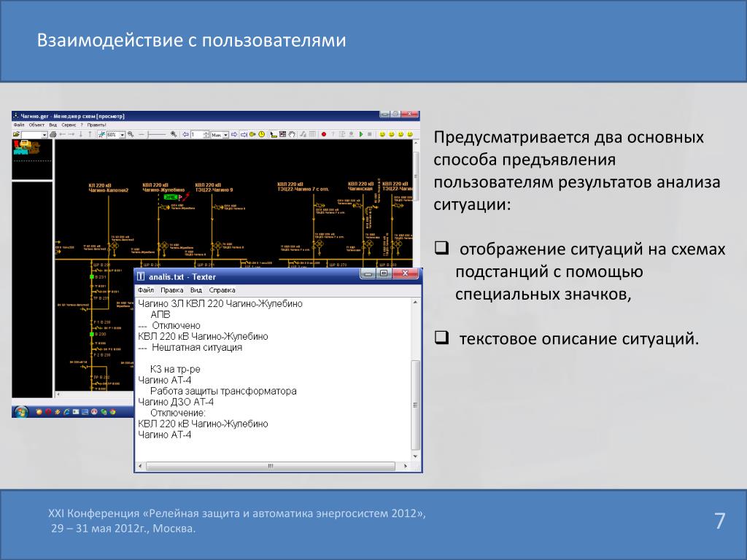Click the first yellow smiley icon

click(x=382, y=134)
